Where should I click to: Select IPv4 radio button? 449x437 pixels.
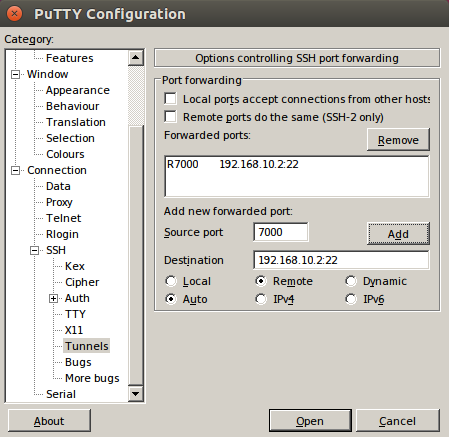pyautogui.click(x=261, y=299)
